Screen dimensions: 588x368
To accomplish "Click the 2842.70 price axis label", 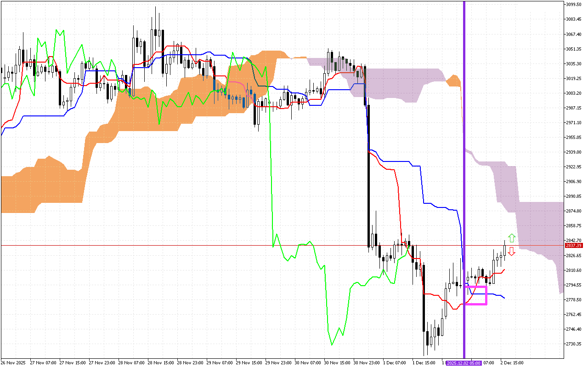I will 574,239.
